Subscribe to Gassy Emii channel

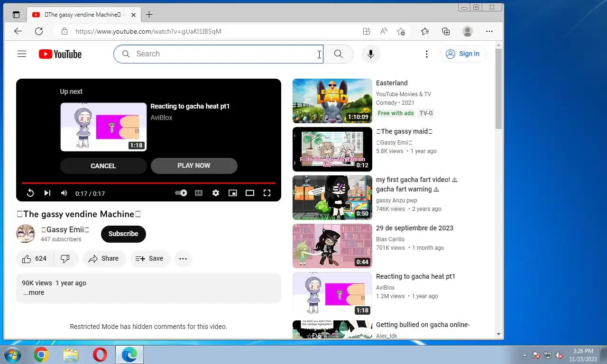pos(123,234)
